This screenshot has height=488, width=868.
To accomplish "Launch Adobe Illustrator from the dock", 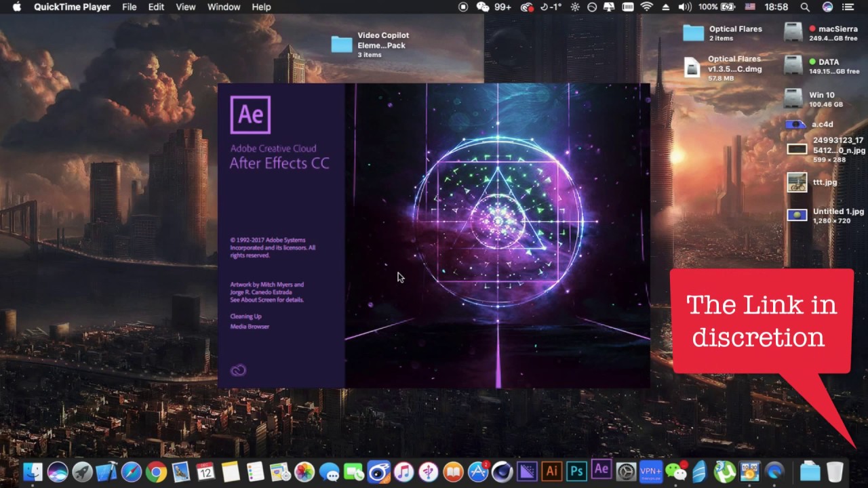I will (552, 472).
